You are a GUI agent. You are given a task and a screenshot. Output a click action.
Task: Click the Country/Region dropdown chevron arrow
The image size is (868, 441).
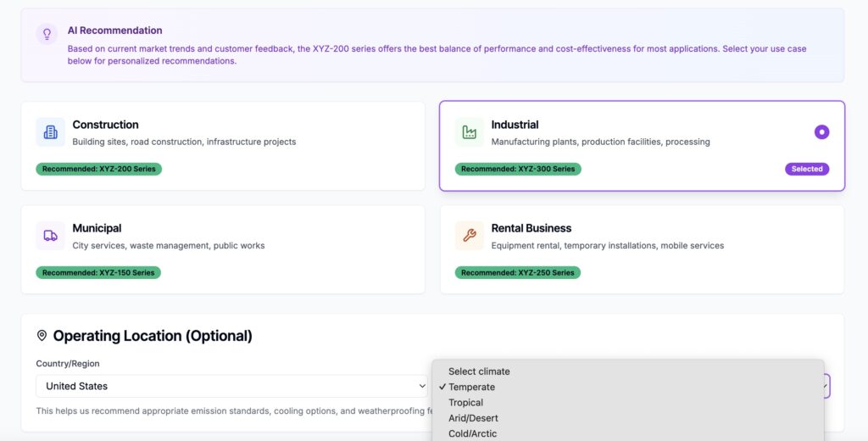pyautogui.click(x=422, y=386)
